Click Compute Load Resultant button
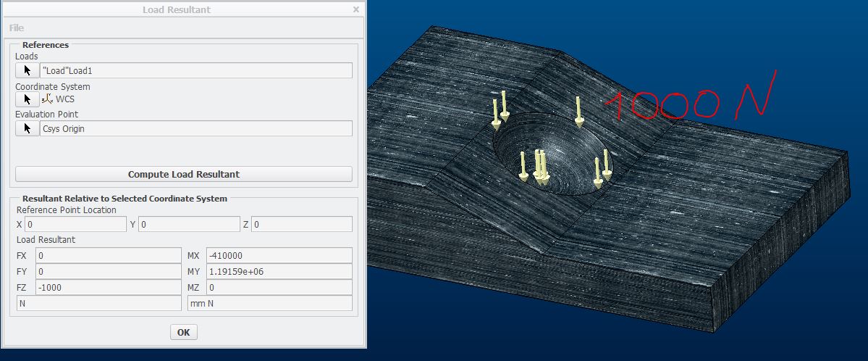Viewport: 868px width, 361px height. click(x=184, y=174)
